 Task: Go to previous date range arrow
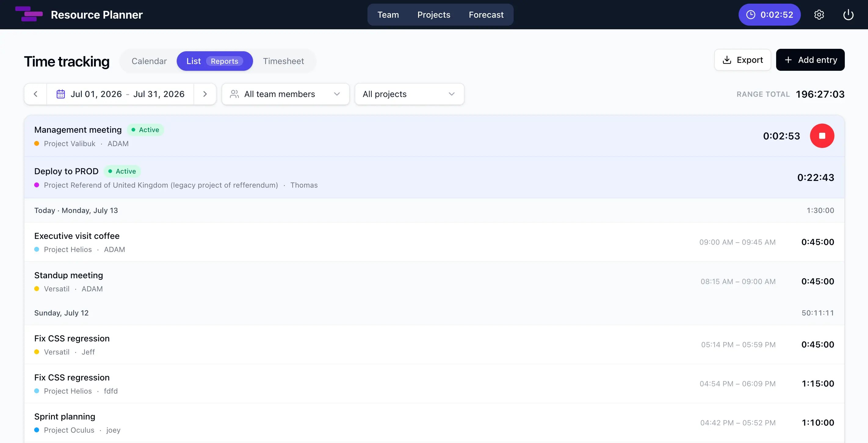35,94
